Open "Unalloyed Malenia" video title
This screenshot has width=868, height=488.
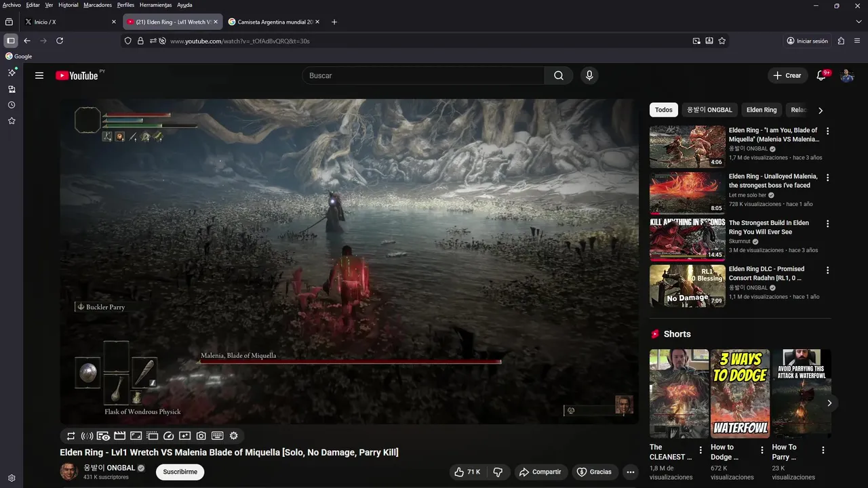tap(773, 181)
